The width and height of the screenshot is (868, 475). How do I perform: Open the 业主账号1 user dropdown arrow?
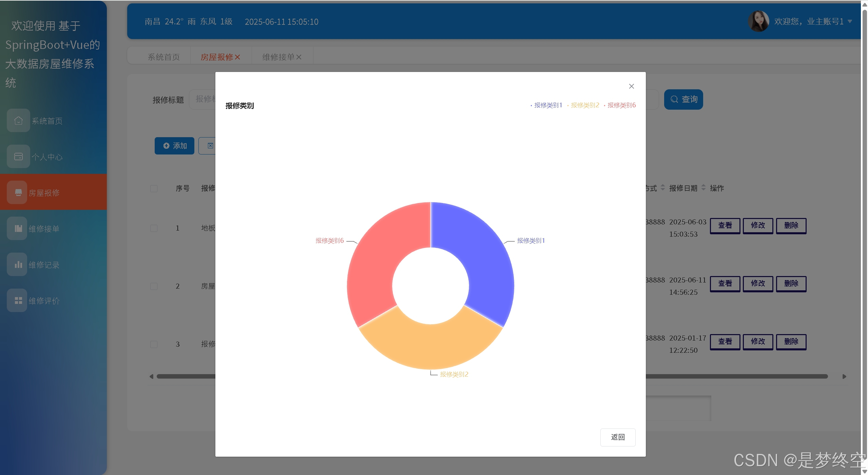(x=850, y=21)
